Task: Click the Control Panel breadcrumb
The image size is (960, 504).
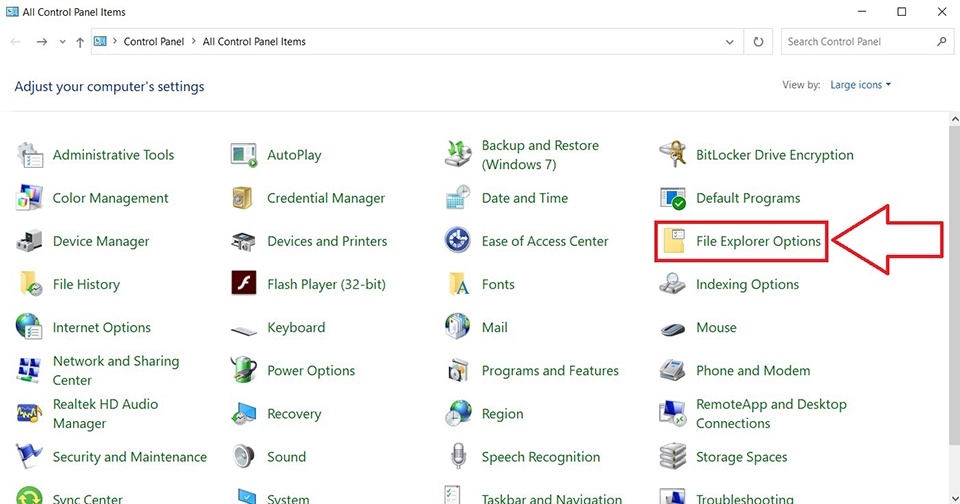Action: click(x=154, y=42)
